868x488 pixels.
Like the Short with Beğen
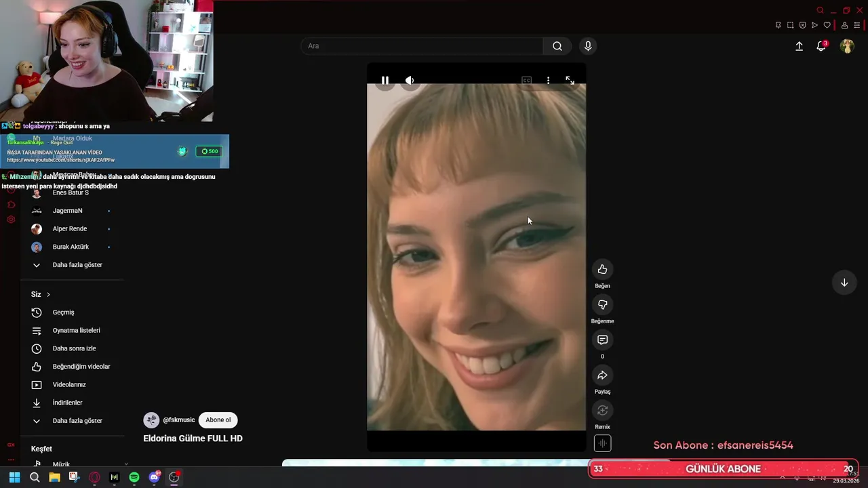[x=602, y=270]
